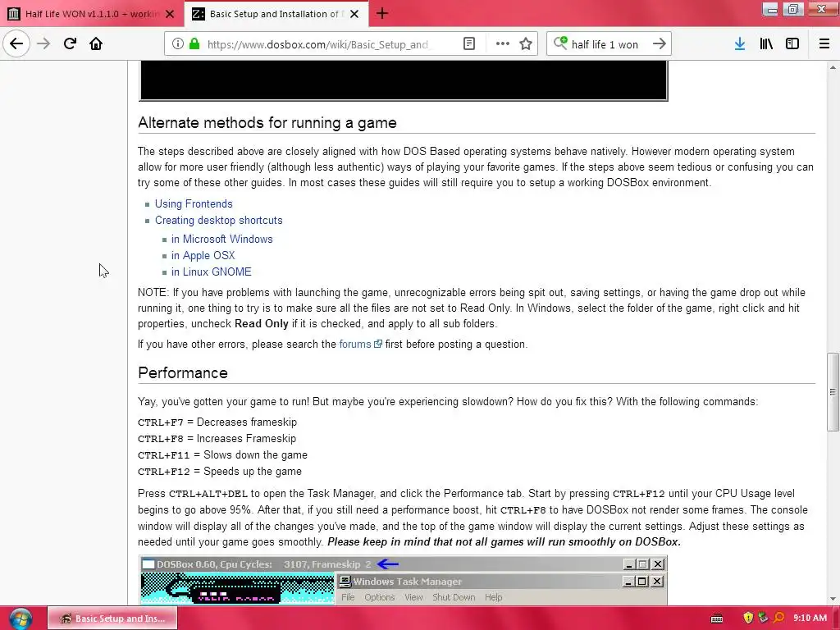This screenshot has height=630, width=840.
Task: Open the browser home page
Action: pos(96,43)
